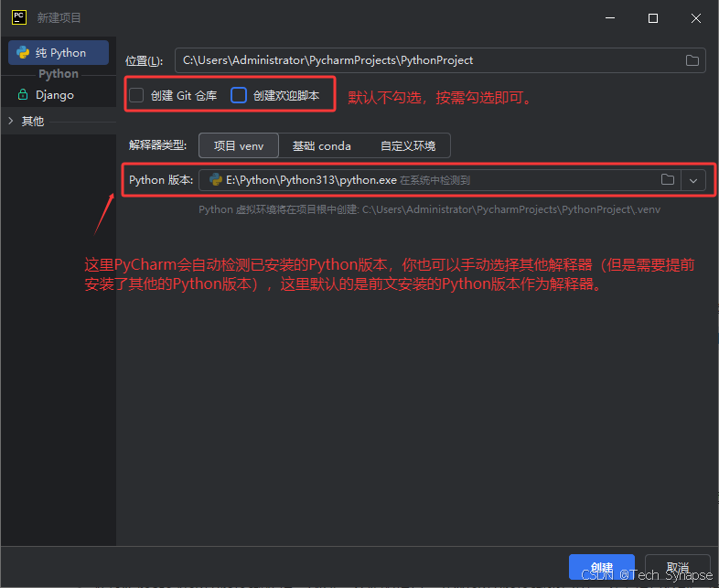The height and width of the screenshot is (588, 719).
Task: Click the PyCharm logo in title bar
Action: point(19,18)
